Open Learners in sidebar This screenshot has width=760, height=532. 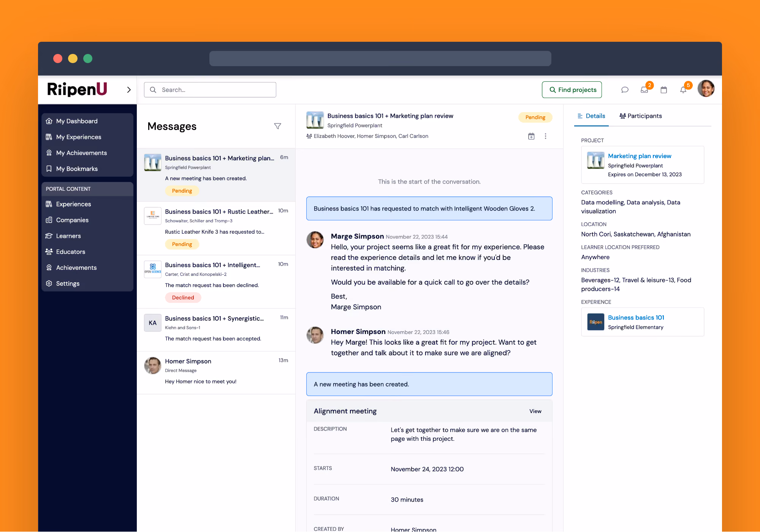point(87,236)
